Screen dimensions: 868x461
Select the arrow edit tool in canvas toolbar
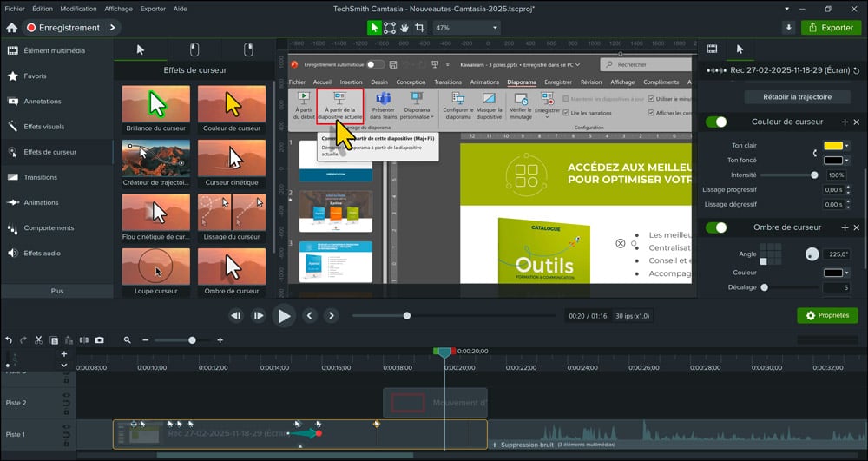pos(375,28)
